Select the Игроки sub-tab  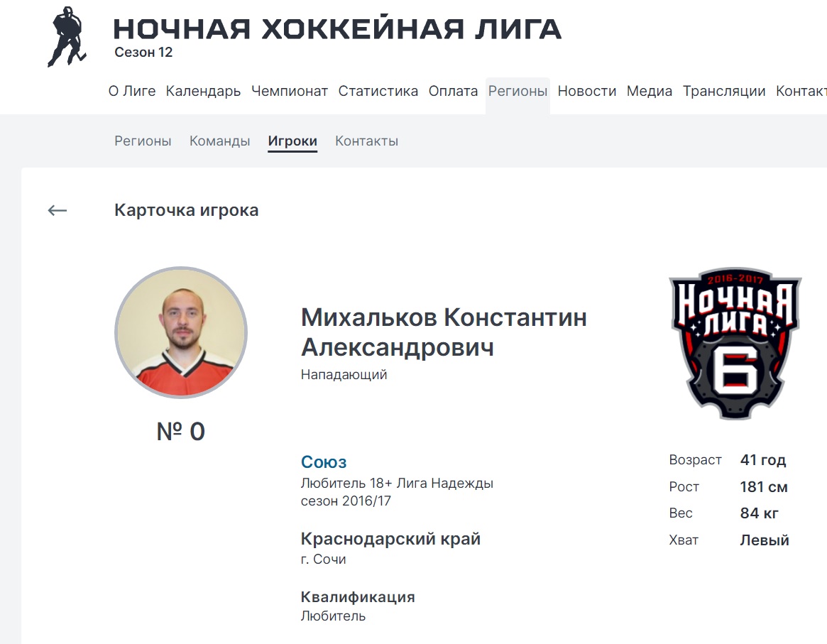292,141
